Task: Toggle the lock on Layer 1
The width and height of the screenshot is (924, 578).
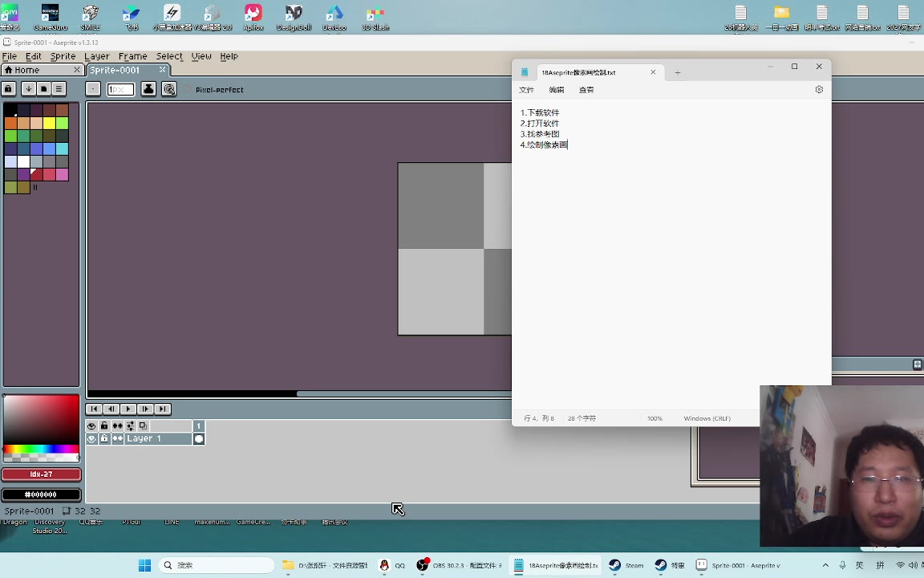Action: (104, 439)
